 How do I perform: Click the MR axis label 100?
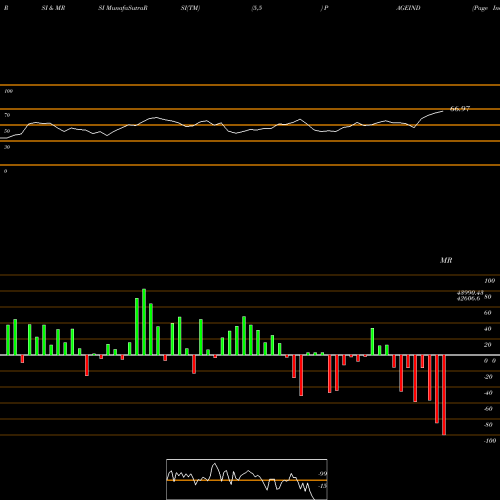[x=490, y=281]
